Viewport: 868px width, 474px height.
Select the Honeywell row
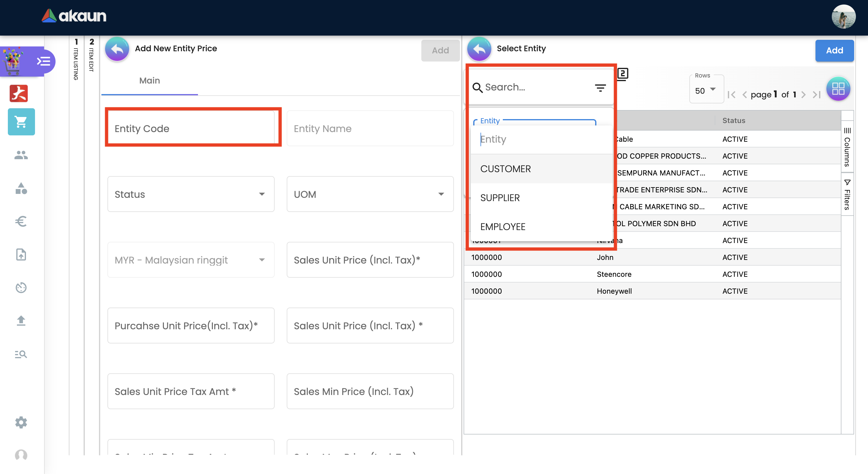tap(614, 291)
